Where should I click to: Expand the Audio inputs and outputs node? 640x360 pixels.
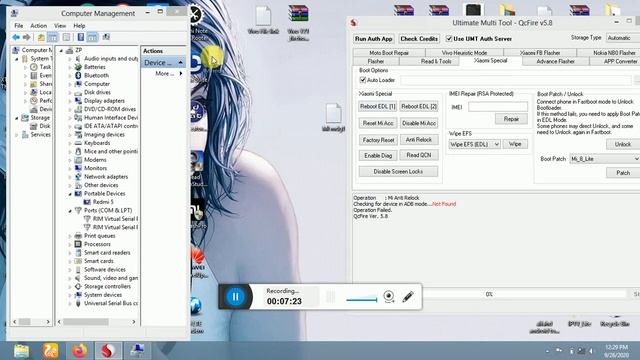[x=70, y=59]
